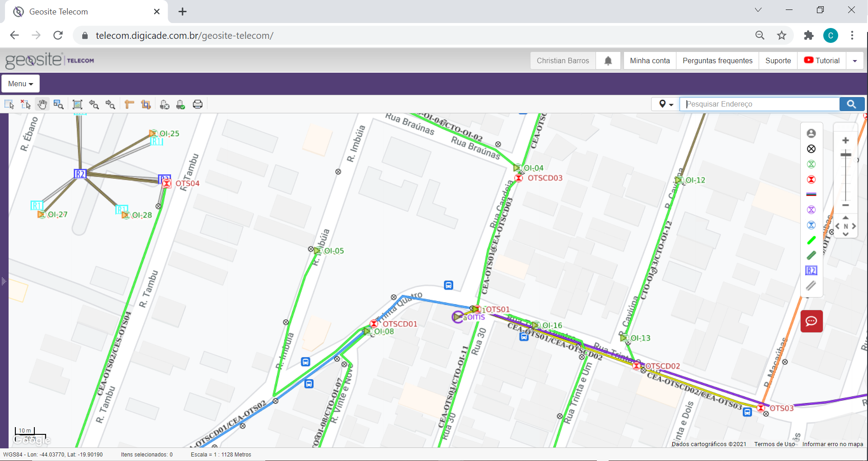Pan the map west with left arrow
This screenshot has width=868, height=461.
point(837,226)
